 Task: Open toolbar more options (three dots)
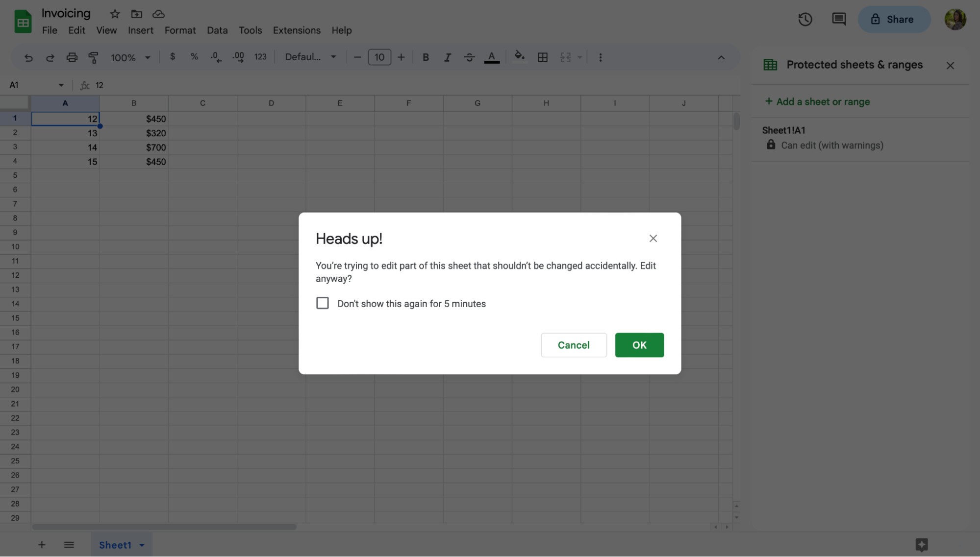tap(600, 57)
